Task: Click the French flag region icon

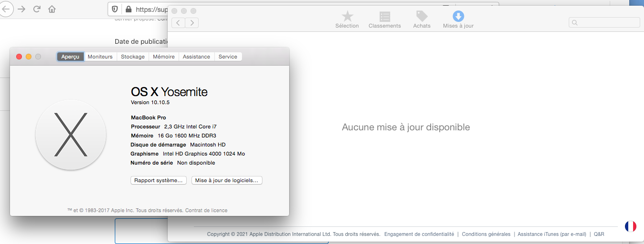Action: point(631,226)
